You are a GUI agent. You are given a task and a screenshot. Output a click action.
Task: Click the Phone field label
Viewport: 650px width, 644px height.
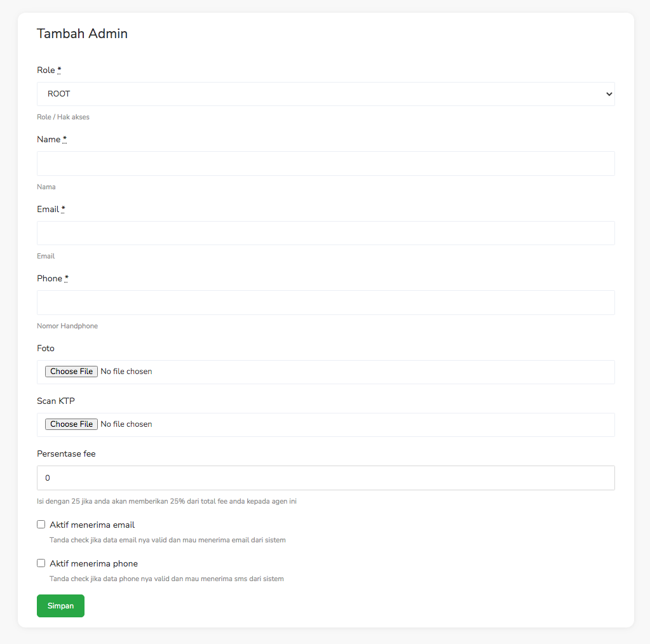point(50,279)
